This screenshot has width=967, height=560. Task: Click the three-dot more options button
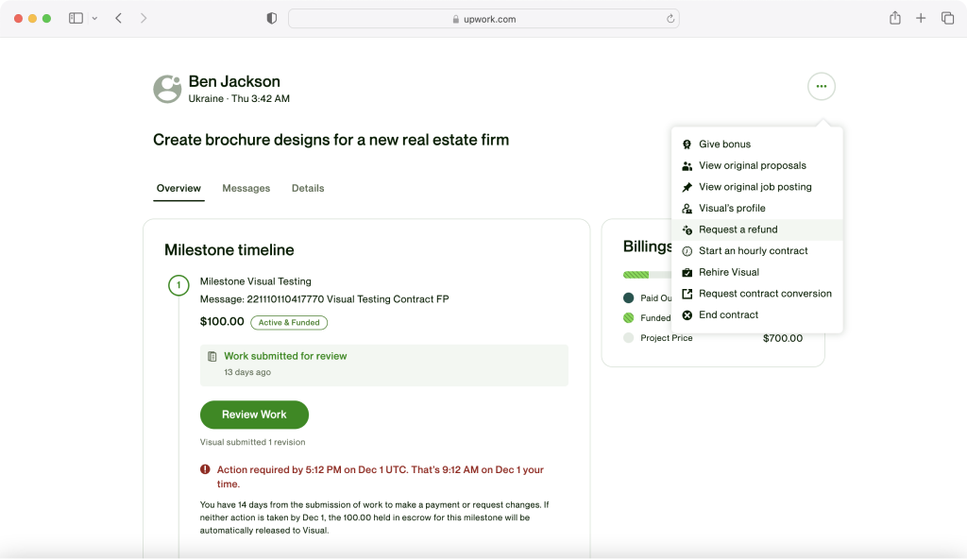click(x=821, y=87)
